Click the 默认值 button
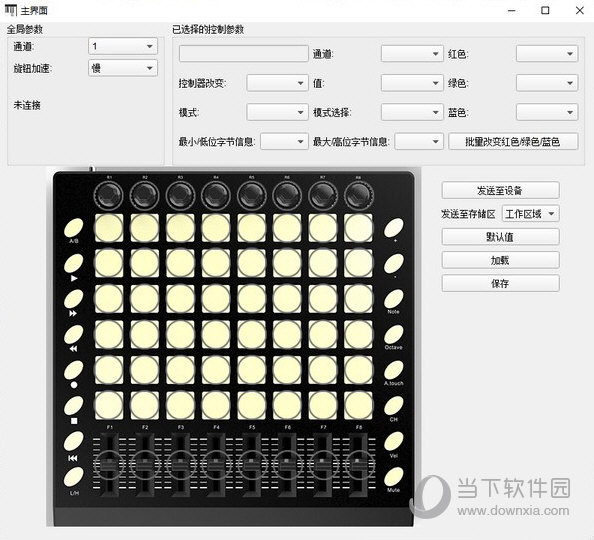The height and width of the screenshot is (540, 594). 500,237
